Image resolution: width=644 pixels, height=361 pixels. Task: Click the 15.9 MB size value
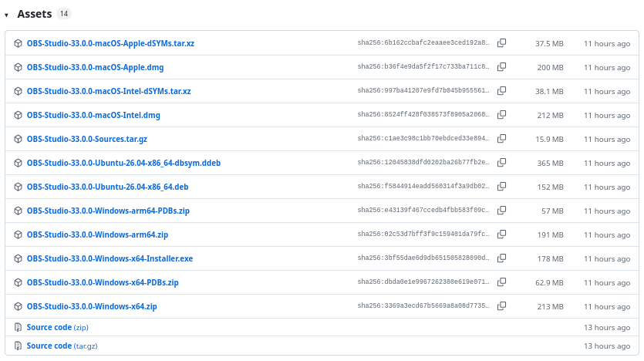click(549, 139)
